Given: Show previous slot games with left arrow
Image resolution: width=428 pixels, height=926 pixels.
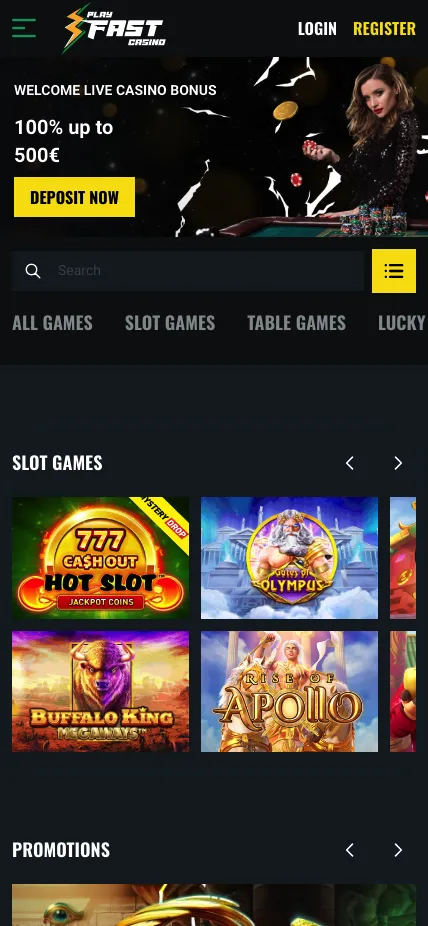Looking at the screenshot, I should point(349,464).
